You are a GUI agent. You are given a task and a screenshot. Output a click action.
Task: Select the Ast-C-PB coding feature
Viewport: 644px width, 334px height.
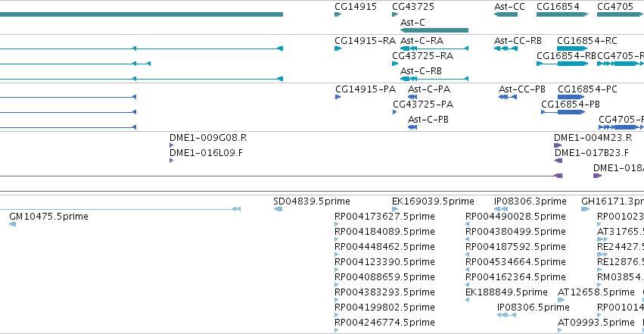click(x=412, y=127)
